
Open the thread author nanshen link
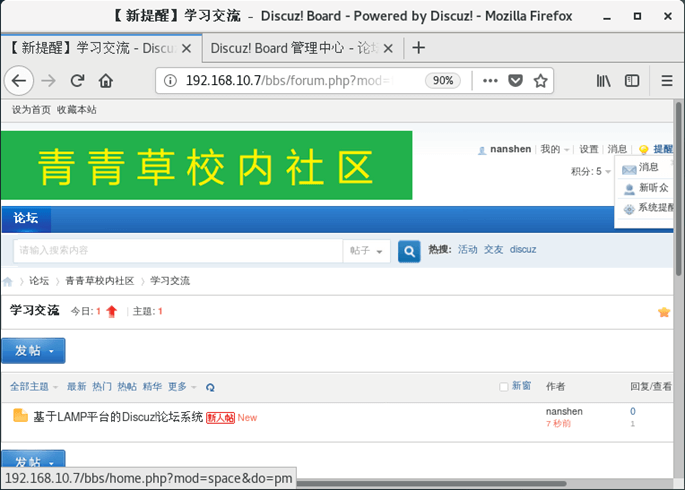(x=564, y=411)
